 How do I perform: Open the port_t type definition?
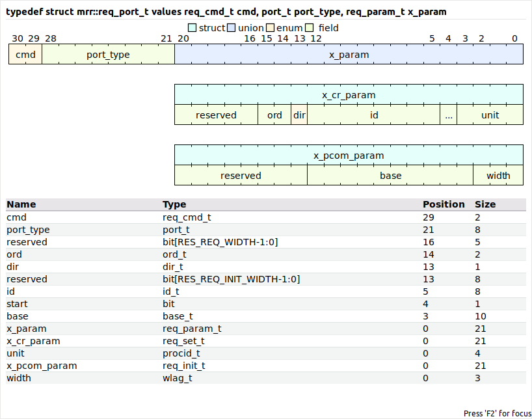[176, 230]
